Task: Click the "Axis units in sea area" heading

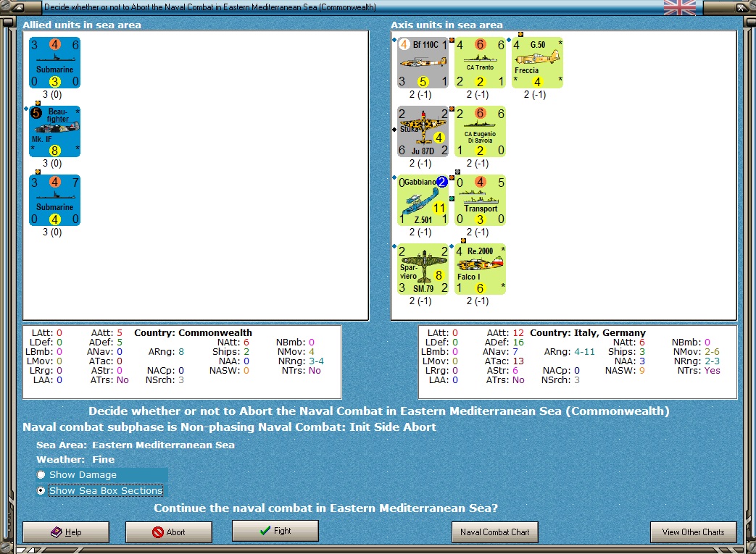Action: 447,25
